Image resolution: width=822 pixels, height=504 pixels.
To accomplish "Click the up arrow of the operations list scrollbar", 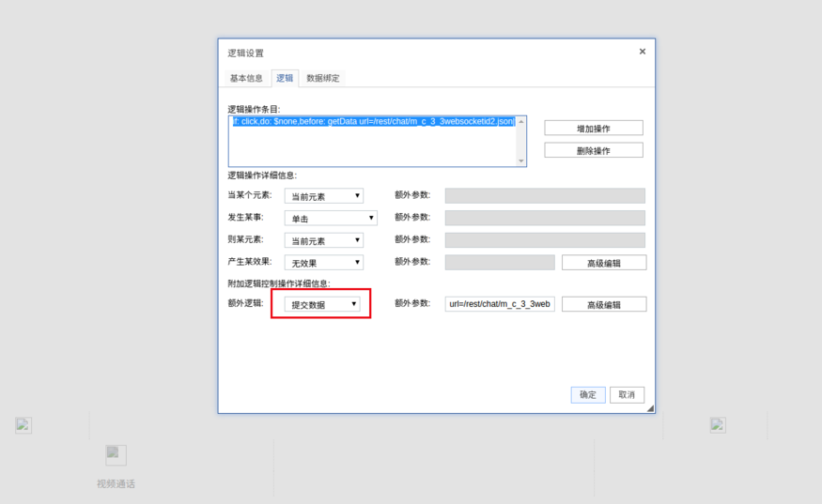I will coord(521,121).
